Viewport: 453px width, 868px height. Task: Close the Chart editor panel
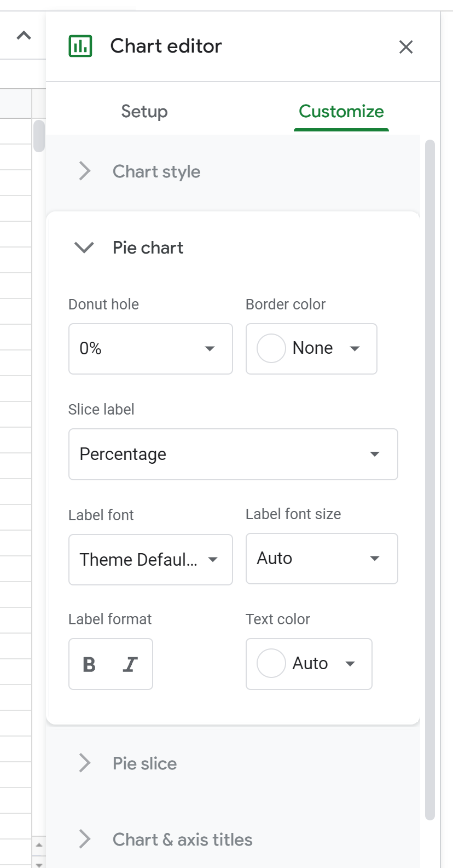[405, 47]
